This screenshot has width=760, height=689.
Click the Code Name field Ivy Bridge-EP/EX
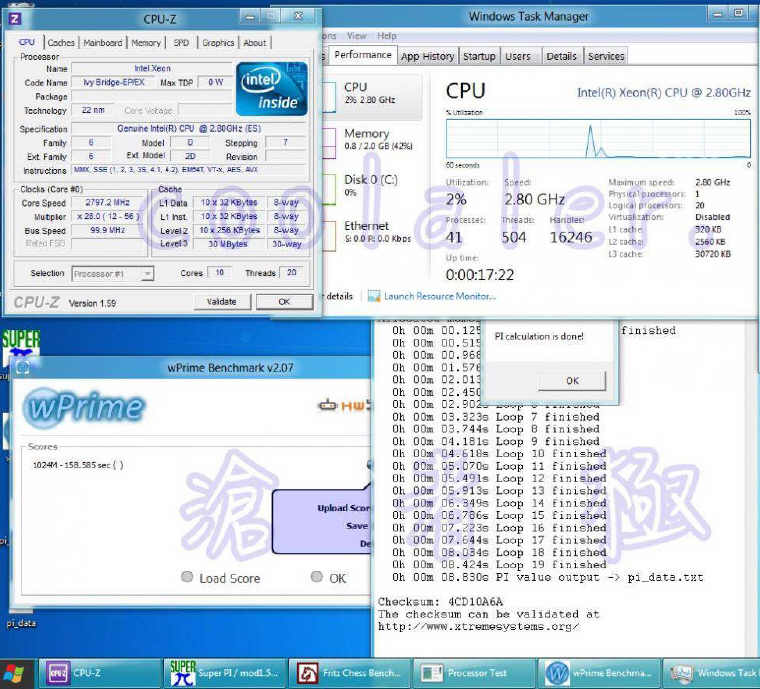tap(113, 82)
